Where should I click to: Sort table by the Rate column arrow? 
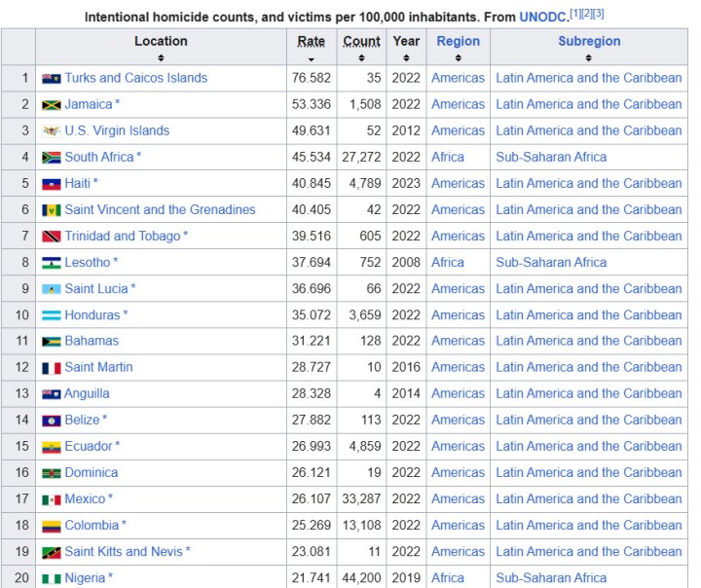(x=312, y=59)
